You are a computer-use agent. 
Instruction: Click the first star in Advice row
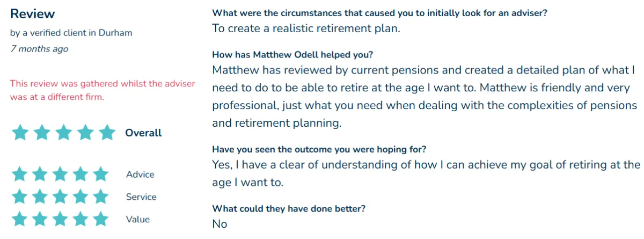(x=19, y=174)
